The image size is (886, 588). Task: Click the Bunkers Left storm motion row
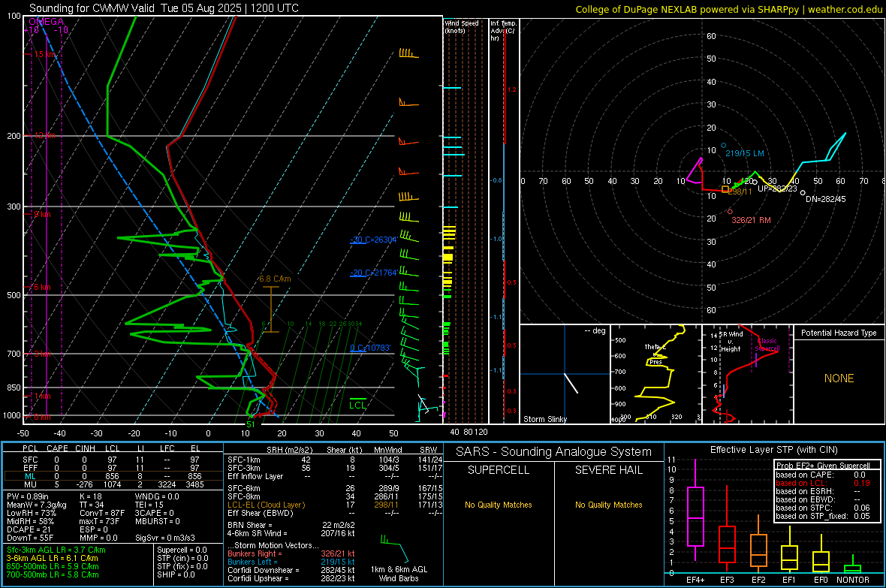pos(291,562)
